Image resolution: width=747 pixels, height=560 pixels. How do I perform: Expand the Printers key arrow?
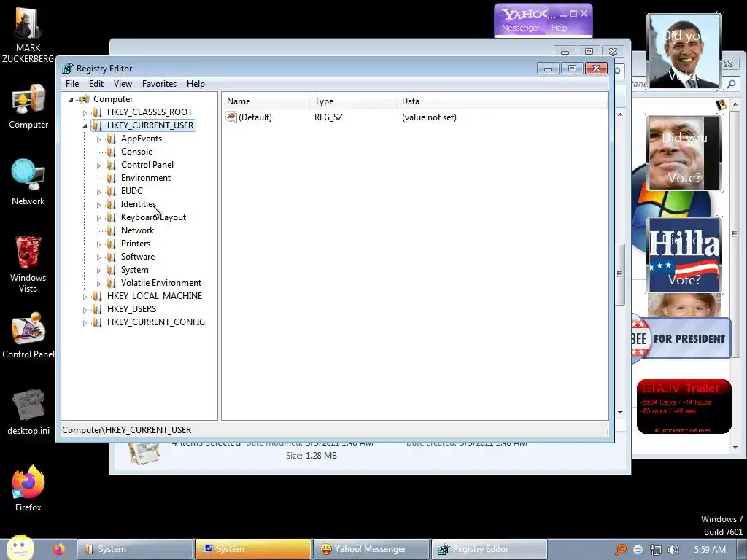pyautogui.click(x=98, y=244)
